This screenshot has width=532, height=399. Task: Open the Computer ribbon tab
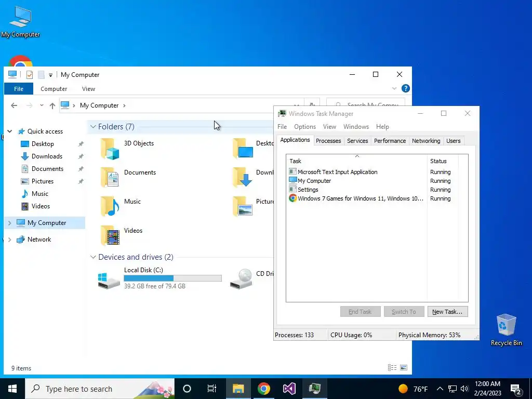(54, 89)
